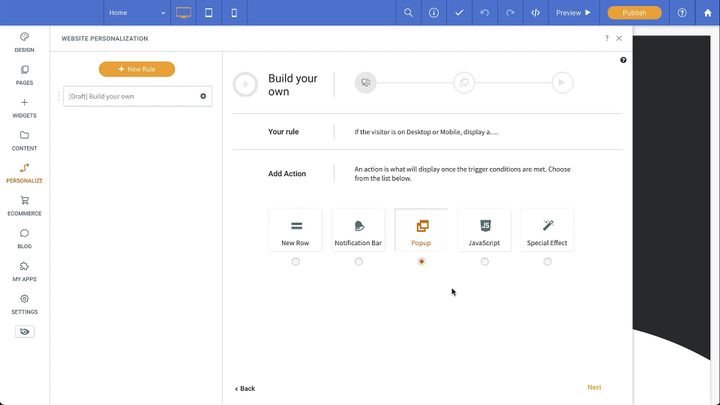Click the undo arrow icon
Image resolution: width=720 pixels, height=405 pixels.
tap(485, 13)
